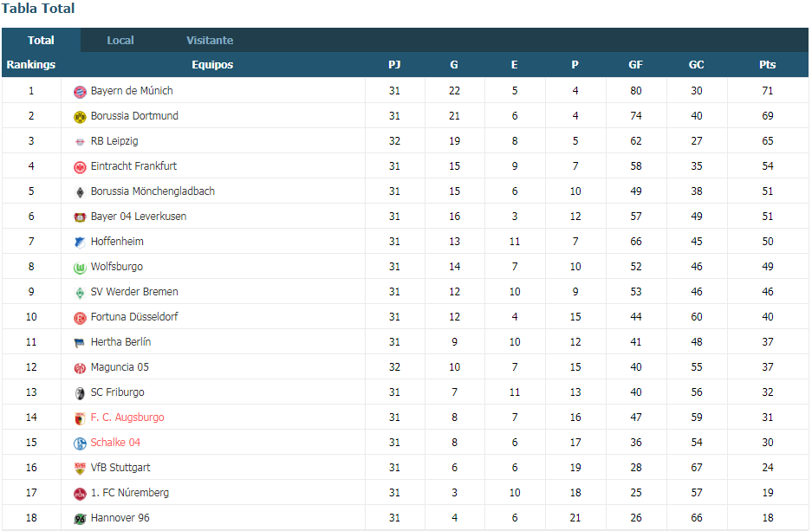This screenshot has width=812, height=531.
Task: Open the Schalke 04 team link
Action: pos(115,443)
